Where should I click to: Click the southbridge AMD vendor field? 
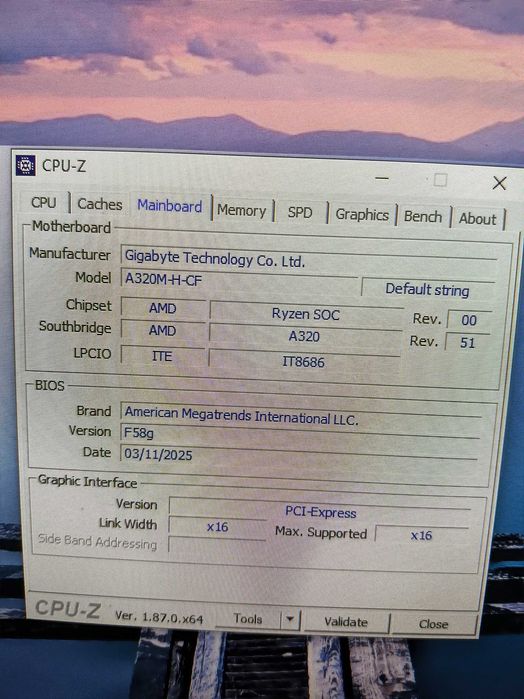tap(163, 330)
